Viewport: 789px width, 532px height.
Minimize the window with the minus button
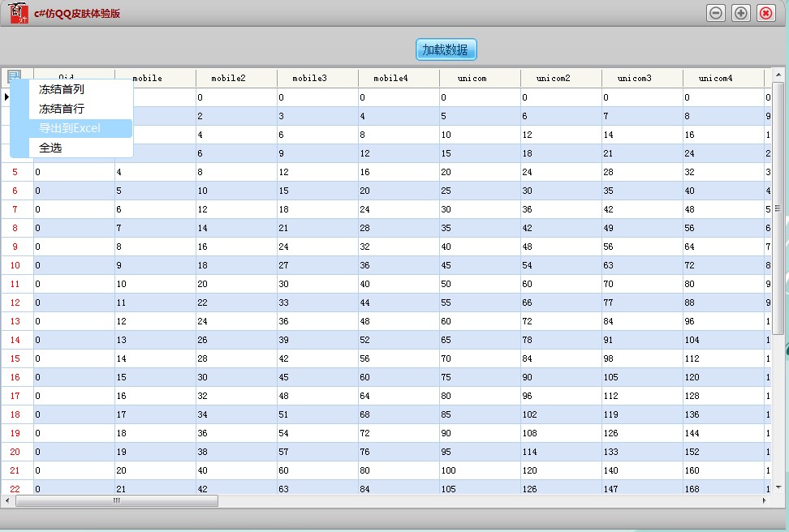tap(715, 13)
